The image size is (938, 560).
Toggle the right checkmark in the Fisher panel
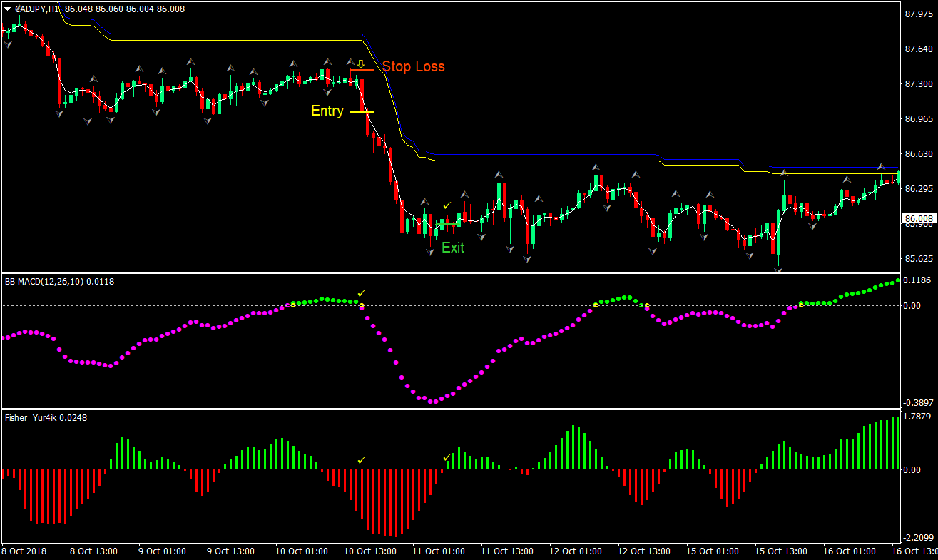click(448, 457)
